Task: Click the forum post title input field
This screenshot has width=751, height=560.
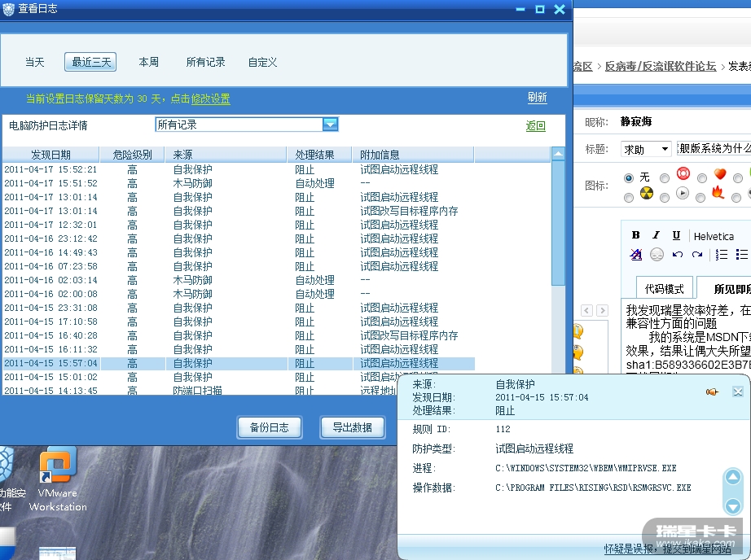Action: (x=714, y=149)
